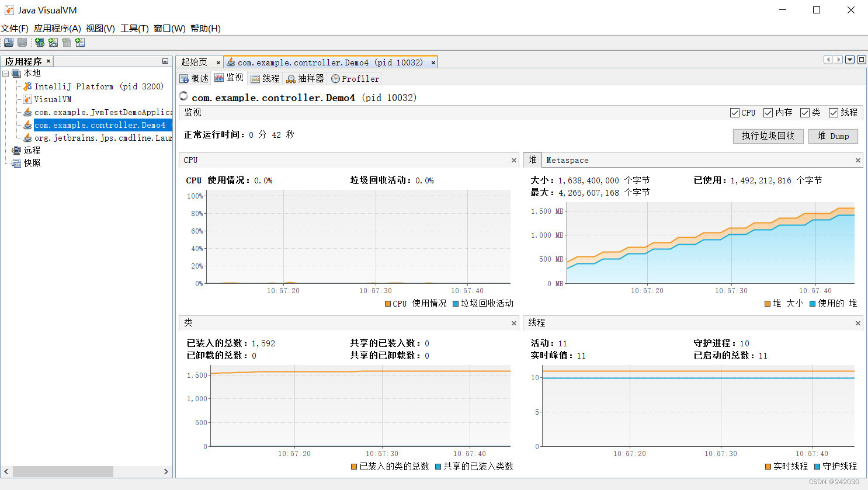Switch to the 起始页 tab

(194, 62)
